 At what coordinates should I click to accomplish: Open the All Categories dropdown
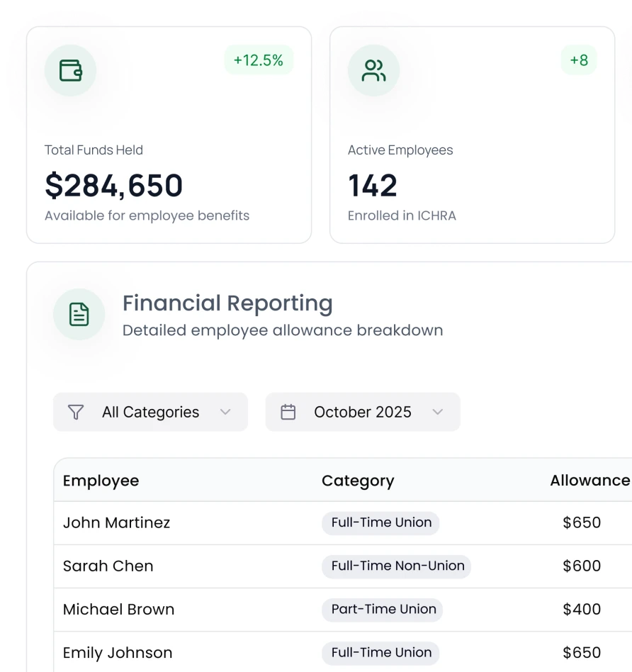pos(150,412)
